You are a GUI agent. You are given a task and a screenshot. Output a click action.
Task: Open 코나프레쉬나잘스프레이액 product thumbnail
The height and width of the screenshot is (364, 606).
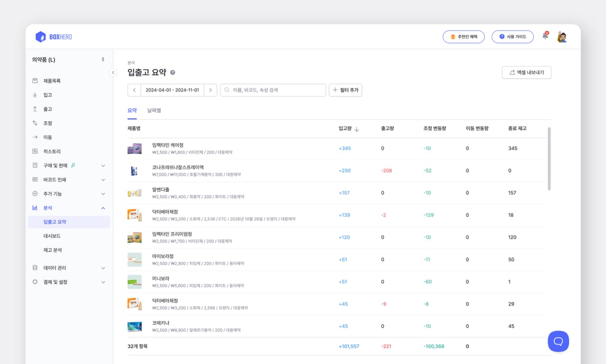point(134,171)
